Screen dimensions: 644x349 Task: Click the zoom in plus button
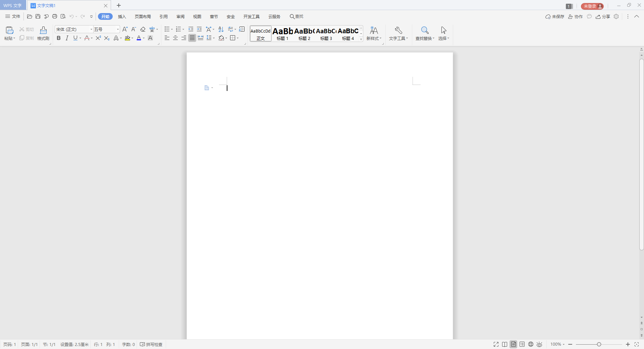click(628, 344)
